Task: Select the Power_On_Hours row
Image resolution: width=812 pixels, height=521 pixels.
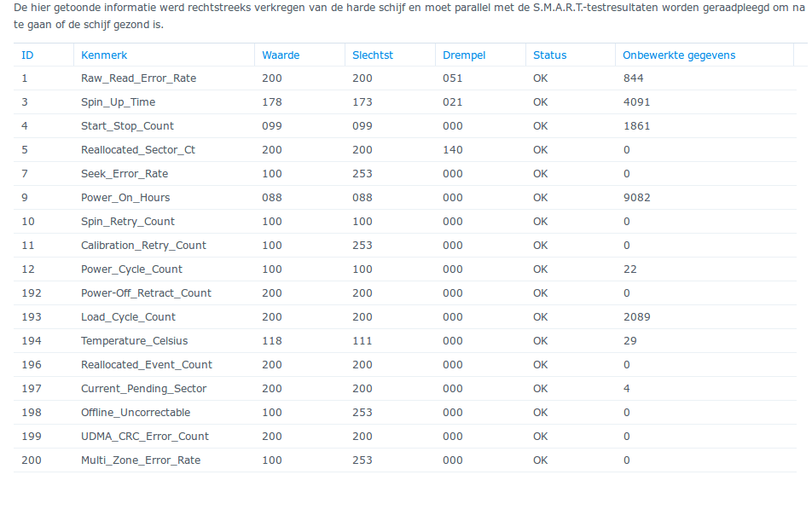Action: 125,198
